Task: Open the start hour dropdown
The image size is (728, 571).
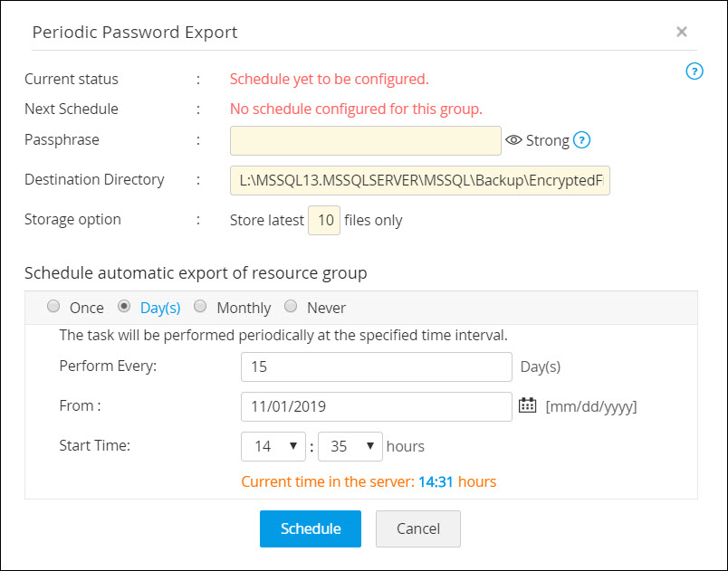Action: (273, 446)
